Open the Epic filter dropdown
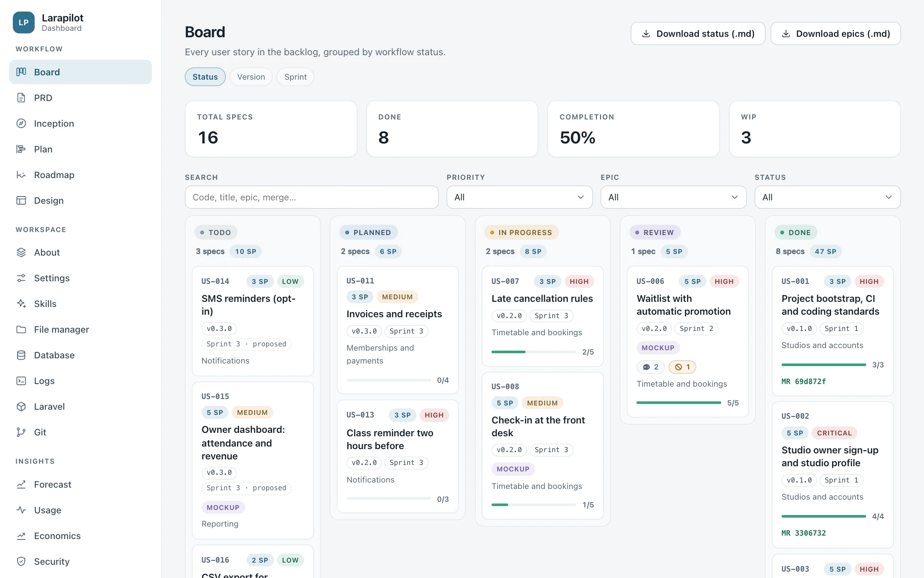This screenshot has width=924, height=578. [x=673, y=197]
